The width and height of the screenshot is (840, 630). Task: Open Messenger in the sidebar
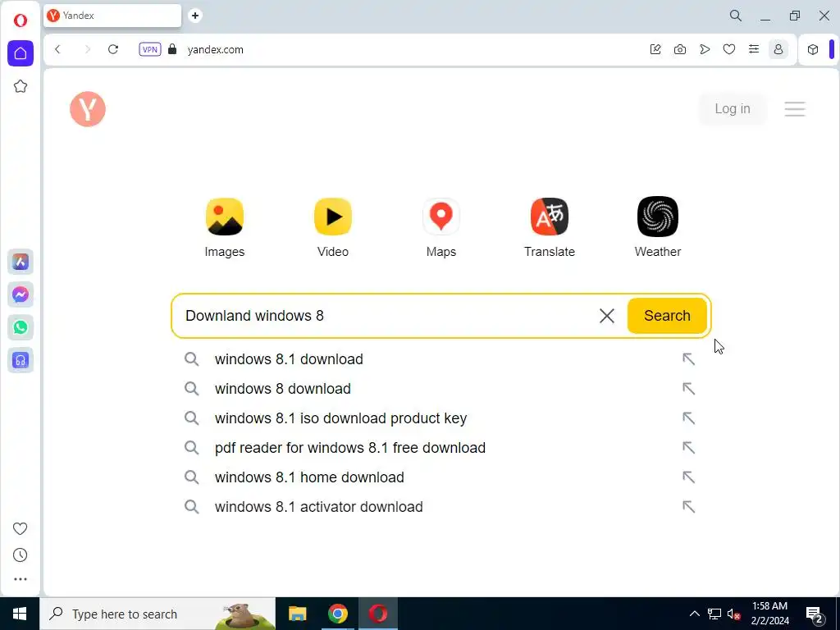coord(21,294)
